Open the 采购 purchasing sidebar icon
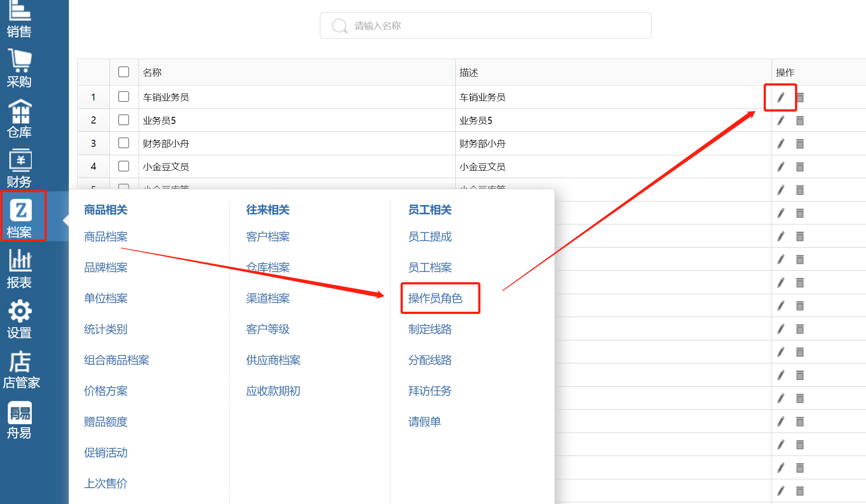 click(x=19, y=68)
